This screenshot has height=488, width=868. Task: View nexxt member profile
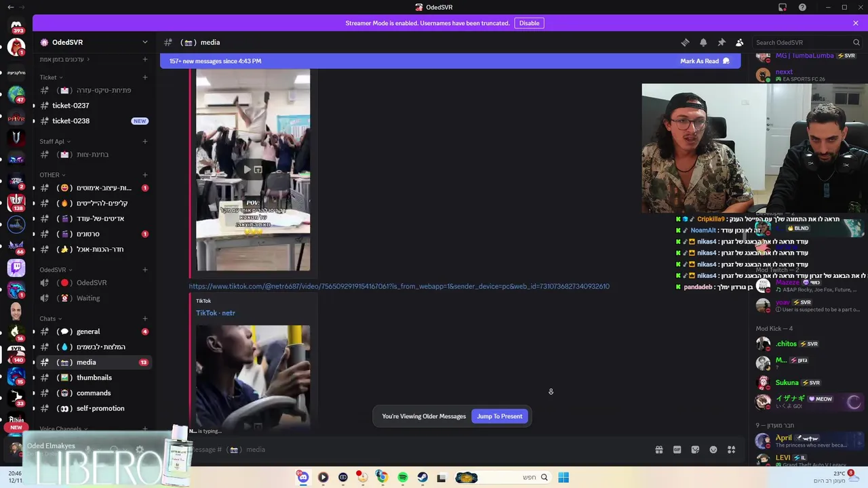[807, 75]
